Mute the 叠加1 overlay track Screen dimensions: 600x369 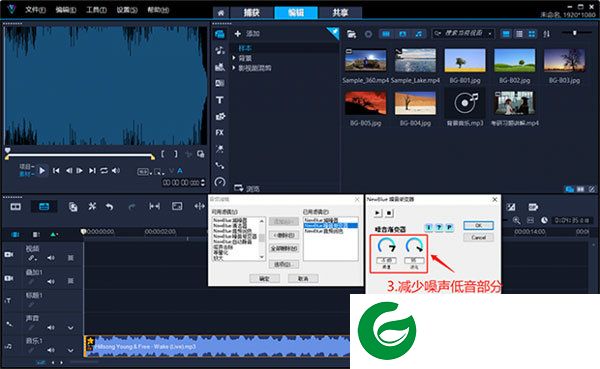[x=51, y=281]
